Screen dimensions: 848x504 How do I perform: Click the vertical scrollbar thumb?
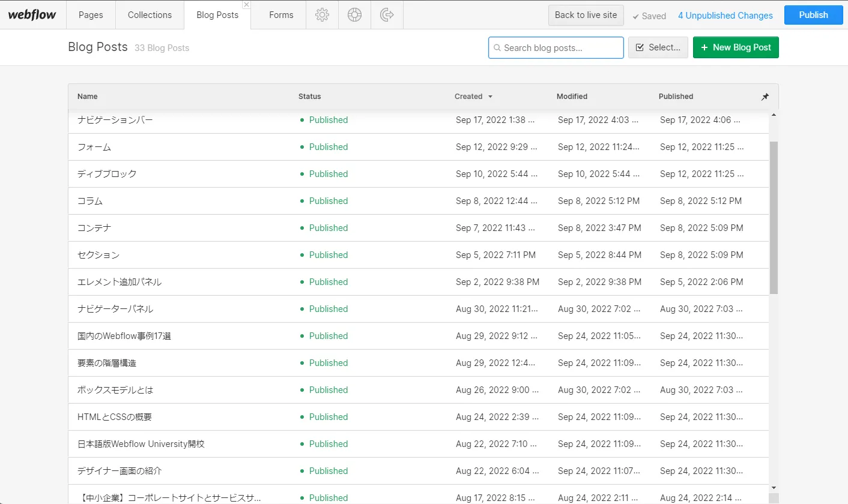point(774,216)
